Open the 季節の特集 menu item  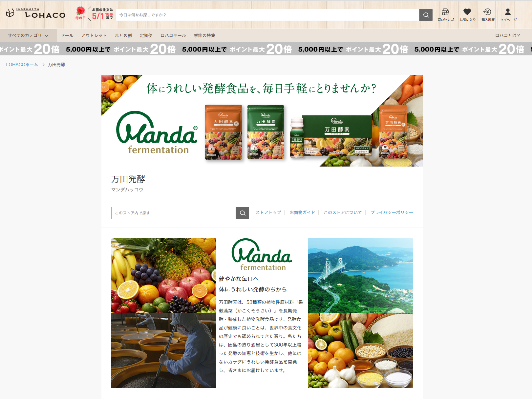[204, 35]
